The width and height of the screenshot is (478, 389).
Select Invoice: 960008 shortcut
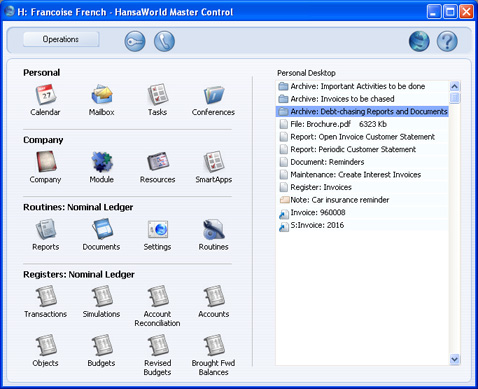click(x=363, y=213)
